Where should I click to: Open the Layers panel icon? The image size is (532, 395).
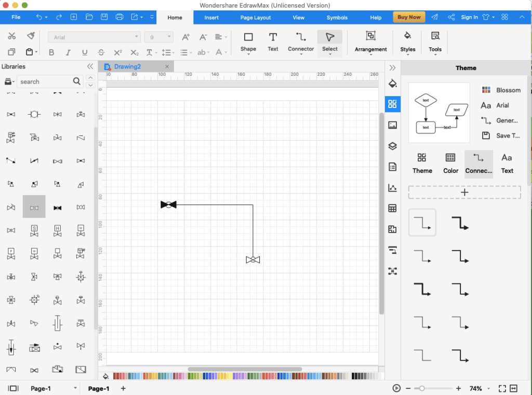[x=392, y=146]
